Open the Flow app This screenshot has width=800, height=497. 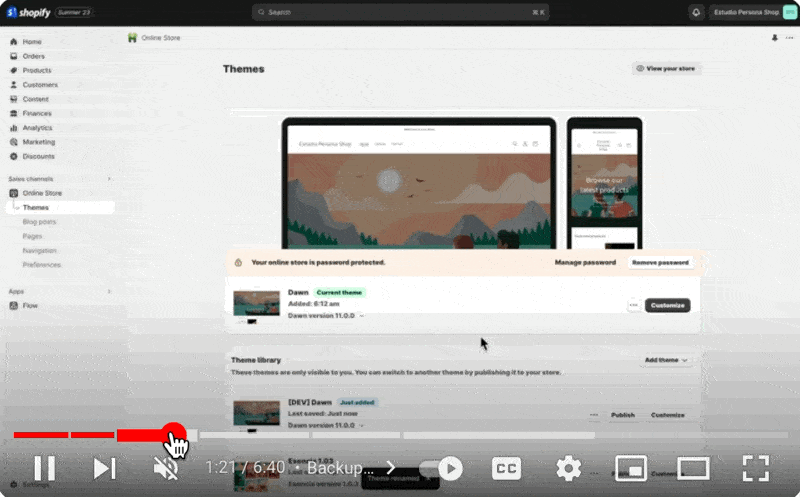pos(30,306)
